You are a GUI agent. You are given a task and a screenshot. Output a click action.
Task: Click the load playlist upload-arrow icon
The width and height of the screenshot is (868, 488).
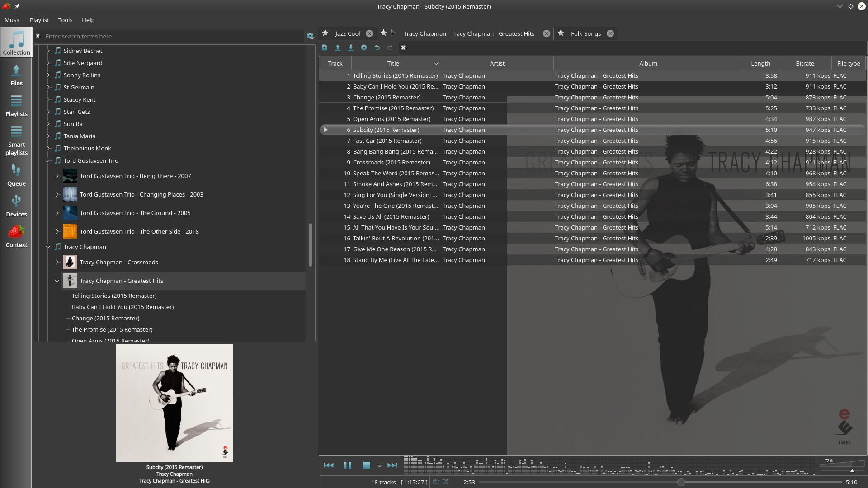337,47
